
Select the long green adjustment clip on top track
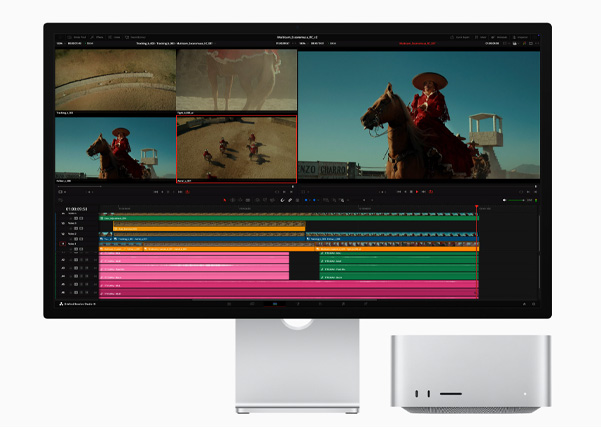pyautogui.click(x=289, y=218)
